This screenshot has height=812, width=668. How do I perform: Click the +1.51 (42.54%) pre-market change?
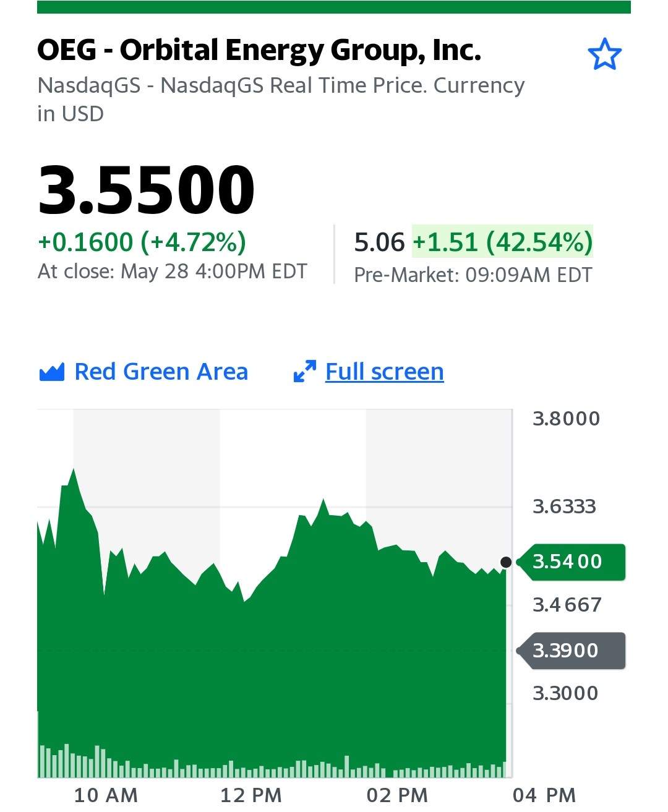click(503, 242)
